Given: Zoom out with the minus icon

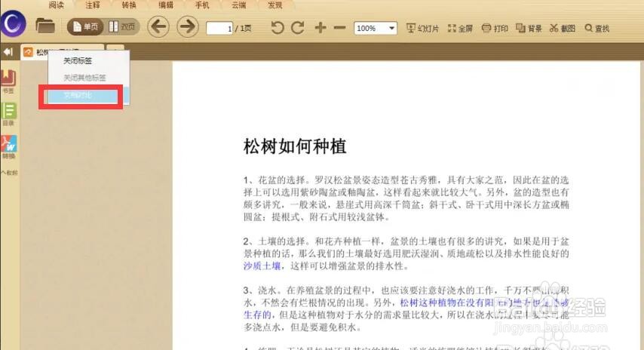Looking at the screenshot, I should point(339,28).
